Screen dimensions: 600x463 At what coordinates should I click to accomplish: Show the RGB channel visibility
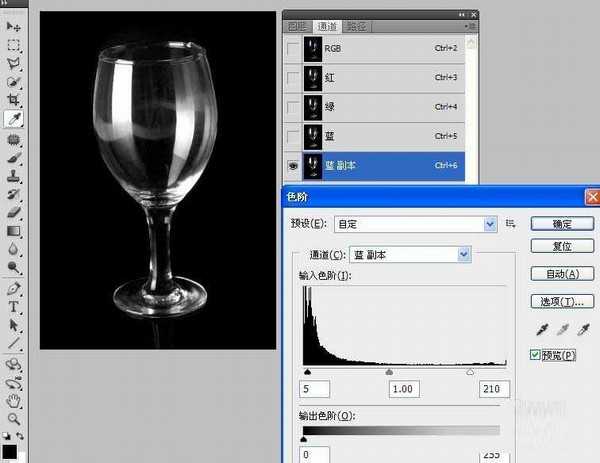pos(292,48)
